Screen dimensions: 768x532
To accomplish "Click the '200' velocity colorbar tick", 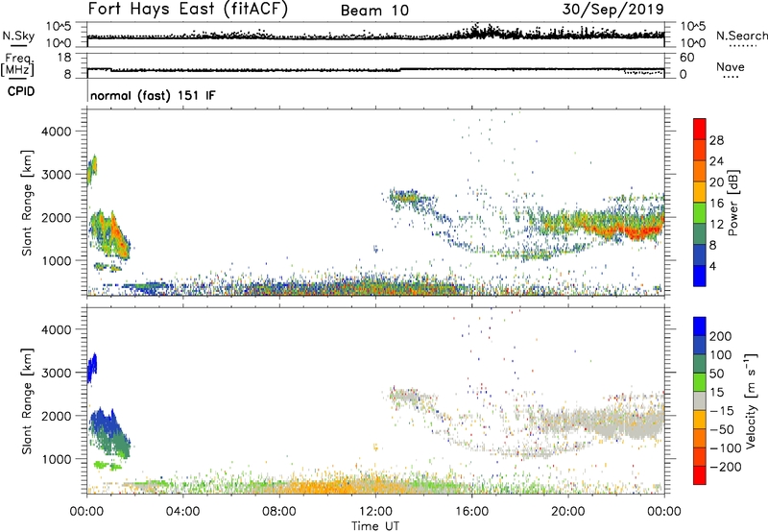I will point(721,336).
